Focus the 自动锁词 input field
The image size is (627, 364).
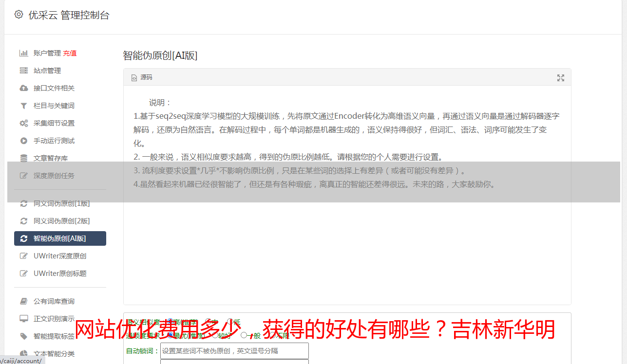(x=234, y=351)
